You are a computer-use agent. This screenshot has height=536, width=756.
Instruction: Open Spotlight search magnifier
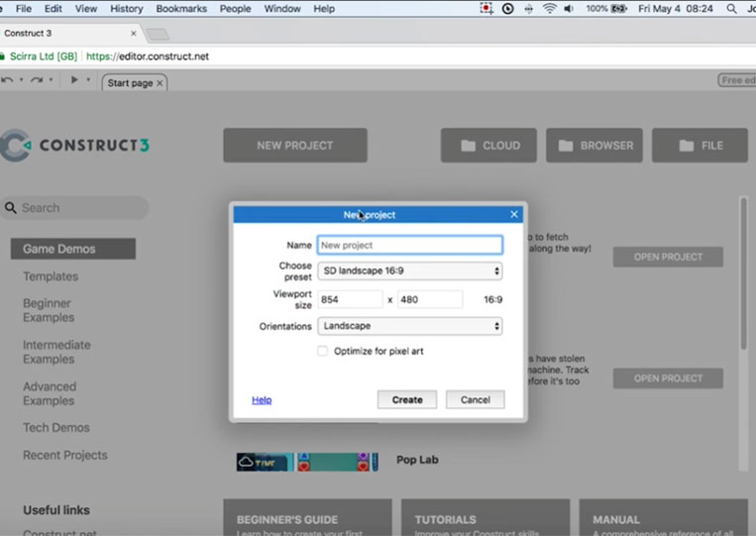pyautogui.click(x=731, y=9)
